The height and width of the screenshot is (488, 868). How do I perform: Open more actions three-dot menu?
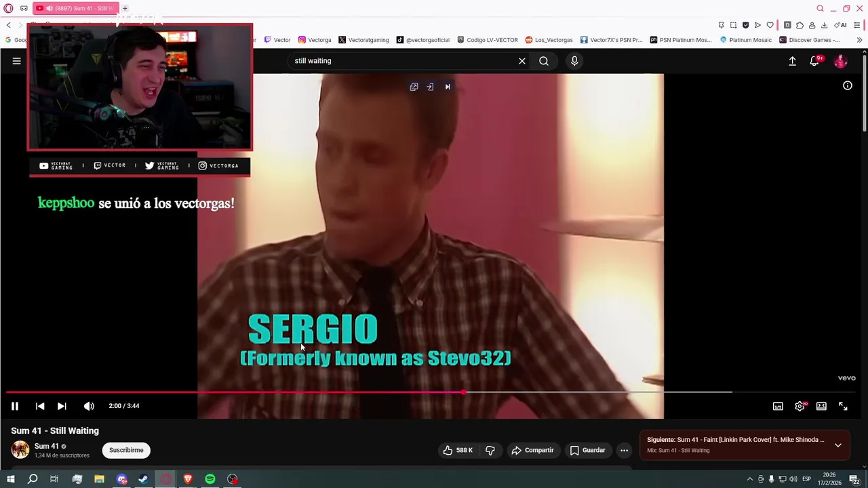coord(624,450)
